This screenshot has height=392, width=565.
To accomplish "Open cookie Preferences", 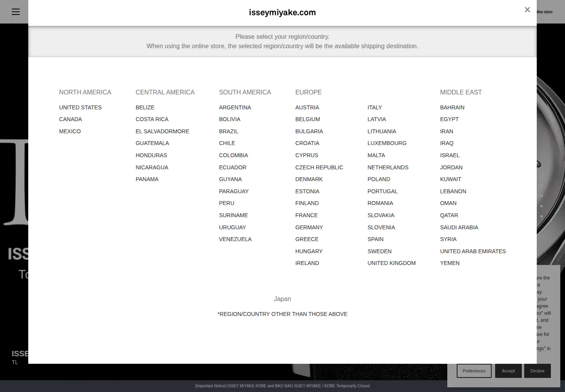I will pos(474,371).
